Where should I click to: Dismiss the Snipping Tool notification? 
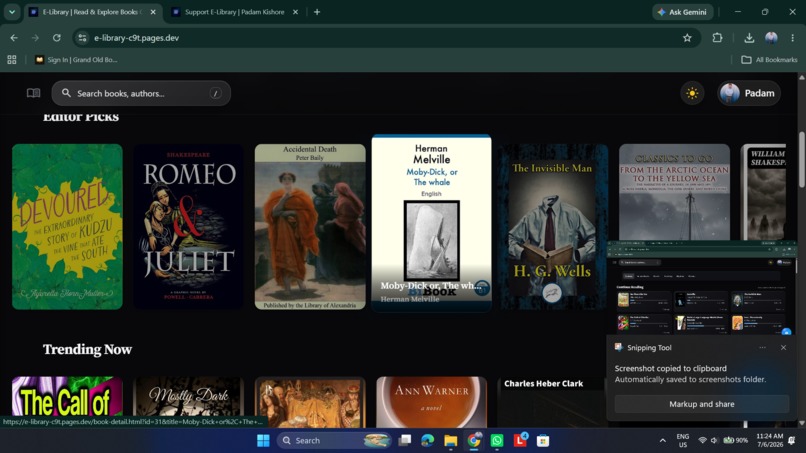tap(783, 348)
